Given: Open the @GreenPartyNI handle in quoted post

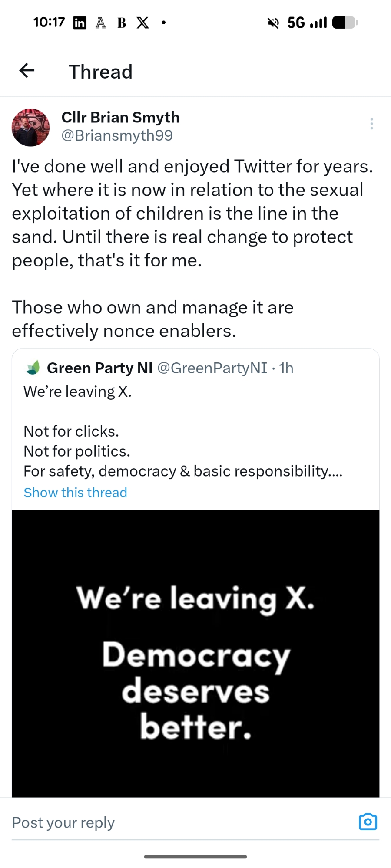Looking at the screenshot, I should coord(212,368).
